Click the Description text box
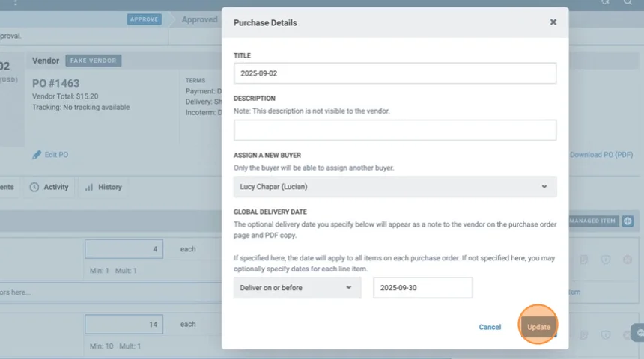 click(x=395, y=130)
